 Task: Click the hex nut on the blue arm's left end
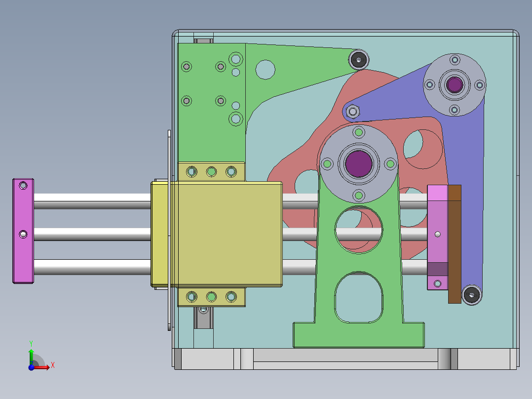(353, 111)
